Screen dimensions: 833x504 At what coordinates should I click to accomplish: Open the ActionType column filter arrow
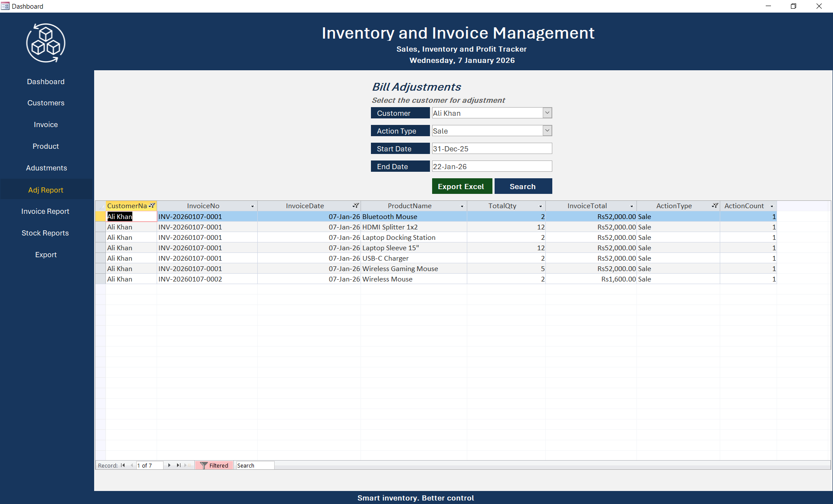coord(715,206)
